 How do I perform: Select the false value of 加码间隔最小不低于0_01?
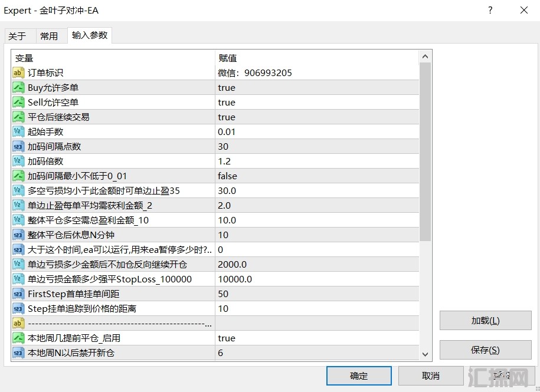click(x=317, y=176)
